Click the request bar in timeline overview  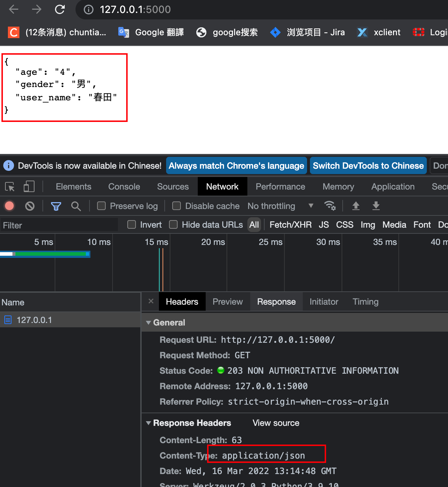pyautogui.click(x=45, y=254)
